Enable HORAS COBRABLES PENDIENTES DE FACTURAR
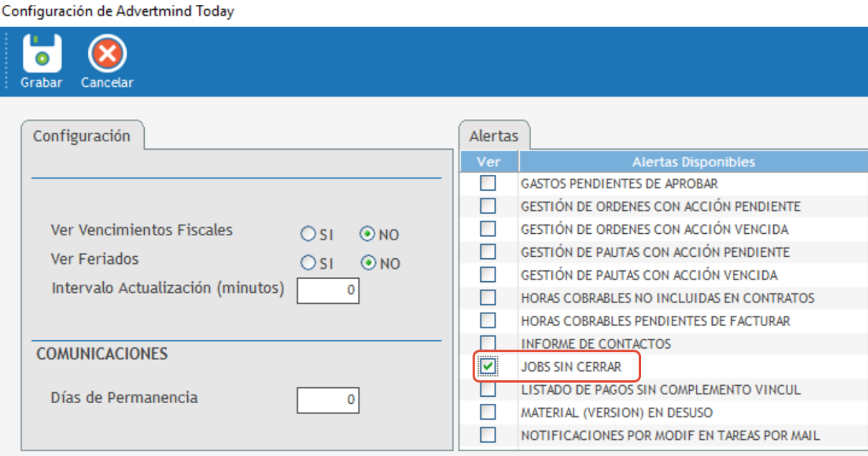This screenshot has height=456, width=868. [x=488, y=321]
